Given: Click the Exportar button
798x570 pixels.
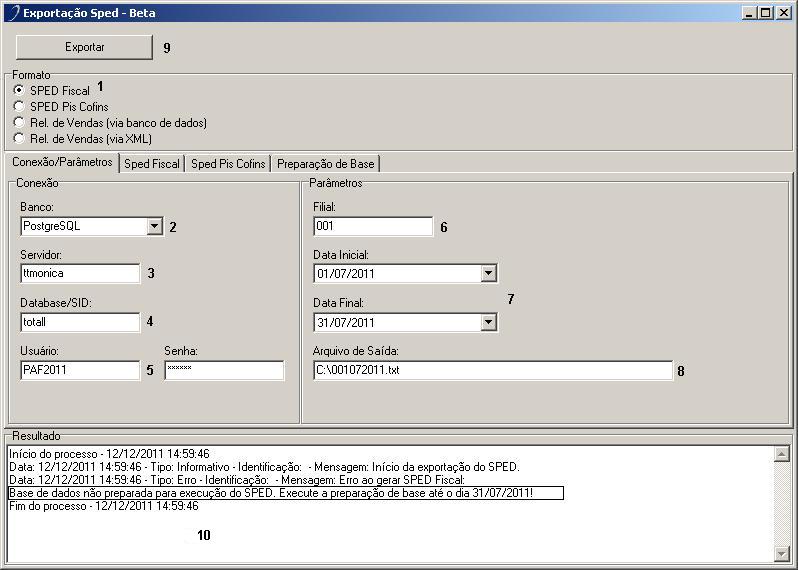Looking at the screenshot, I should click(x=84, y=47).
